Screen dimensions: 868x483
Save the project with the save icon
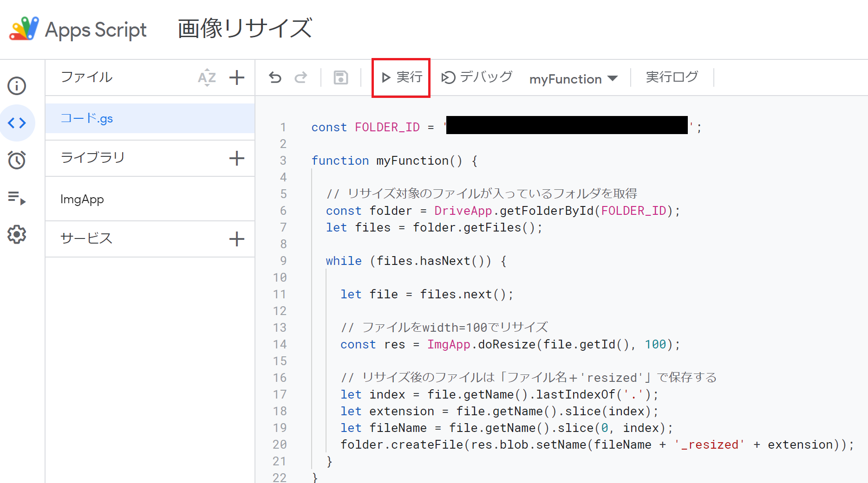340,77
